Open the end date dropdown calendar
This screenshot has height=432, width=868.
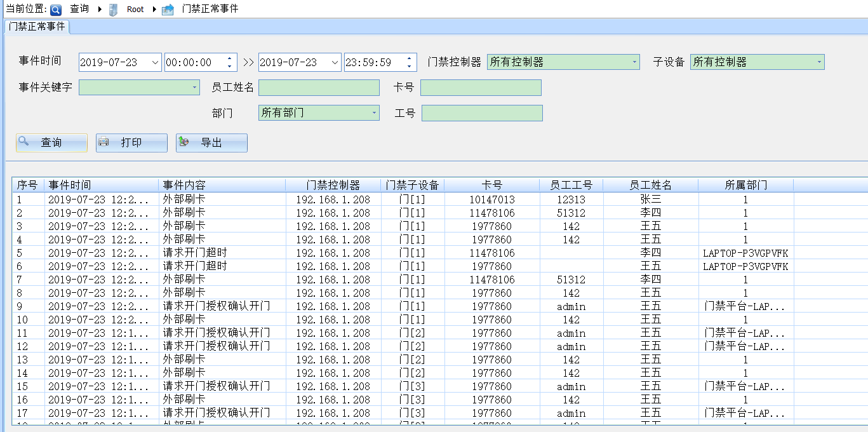click(x=335, y=62)
